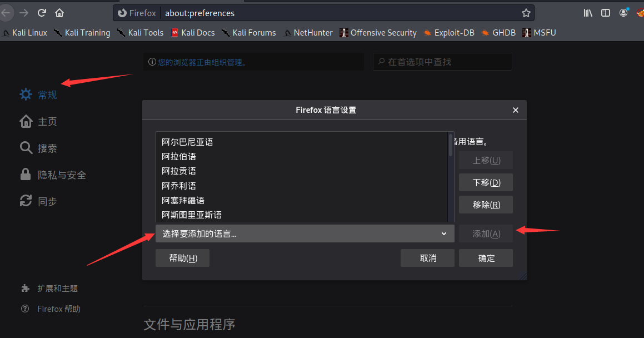Select 阿拉伯语 in the language list
The image size is (644, 338).
point(302,156)
